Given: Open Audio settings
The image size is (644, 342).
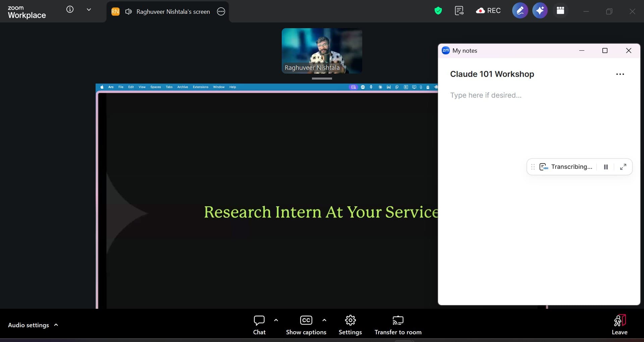Looking at the screenshot, I should 29,325.
